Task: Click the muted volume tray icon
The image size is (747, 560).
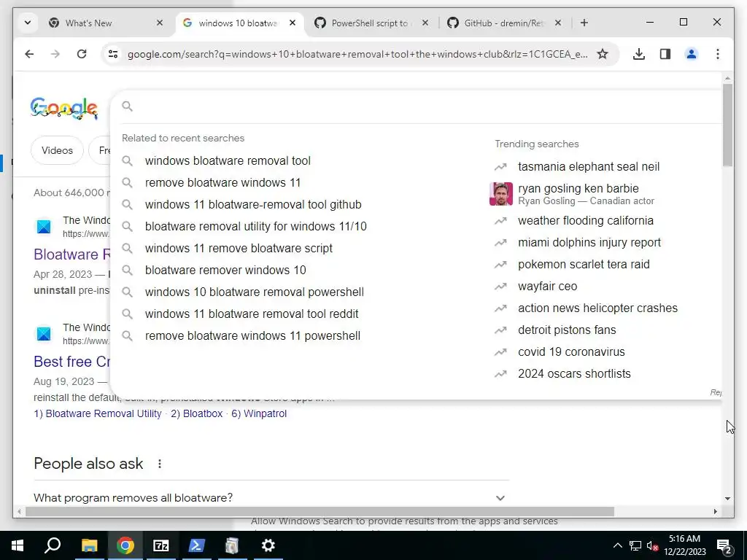Action: (x=652, y=546)
